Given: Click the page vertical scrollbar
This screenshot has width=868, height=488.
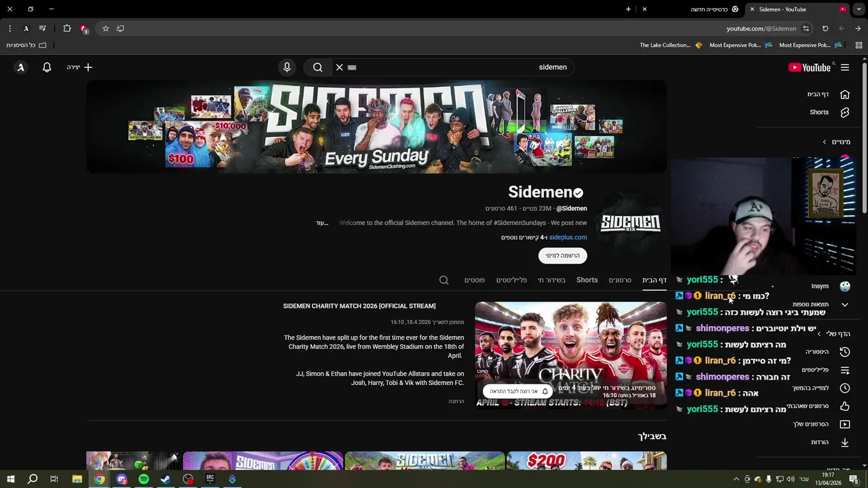Looking at the screenshot, I should coord(865,139).
